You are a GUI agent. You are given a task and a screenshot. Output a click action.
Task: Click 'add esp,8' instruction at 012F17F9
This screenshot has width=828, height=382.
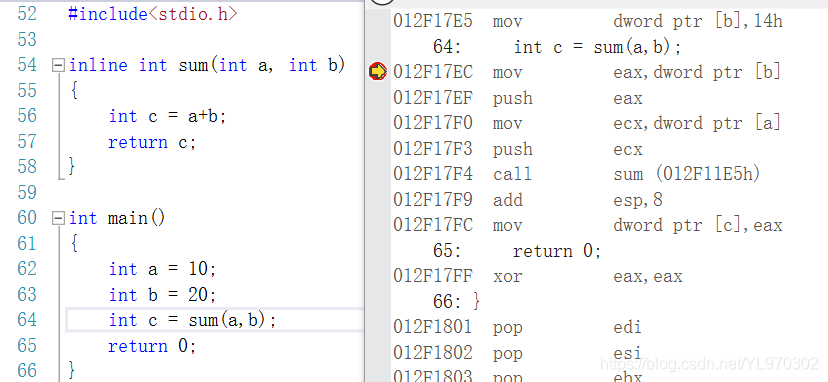tap(578, 200)
